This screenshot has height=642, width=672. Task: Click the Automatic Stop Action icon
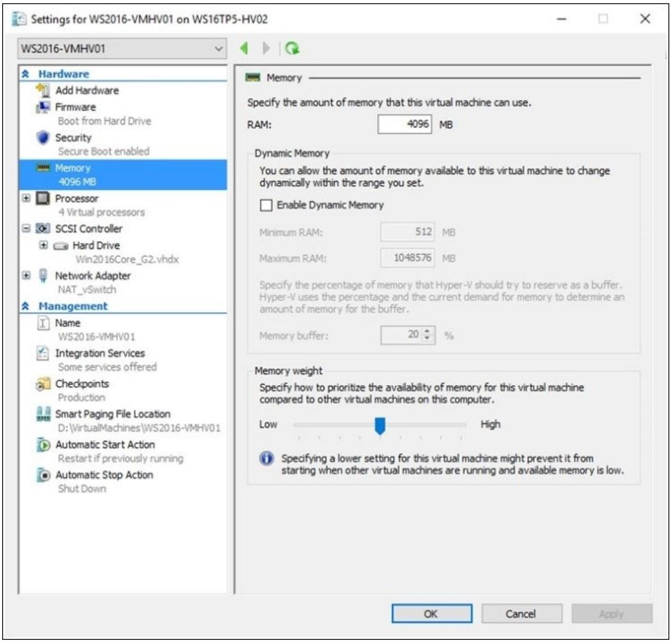click(43, 475)
